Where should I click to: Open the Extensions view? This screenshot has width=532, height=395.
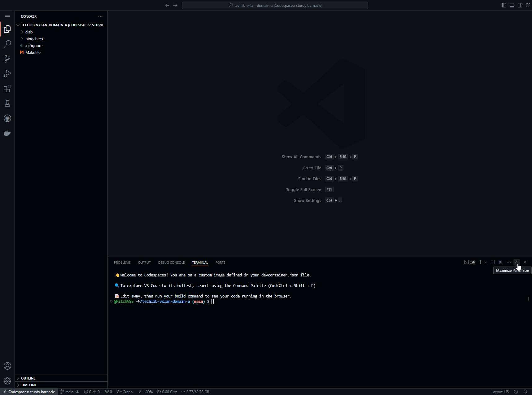coord(7,89)
